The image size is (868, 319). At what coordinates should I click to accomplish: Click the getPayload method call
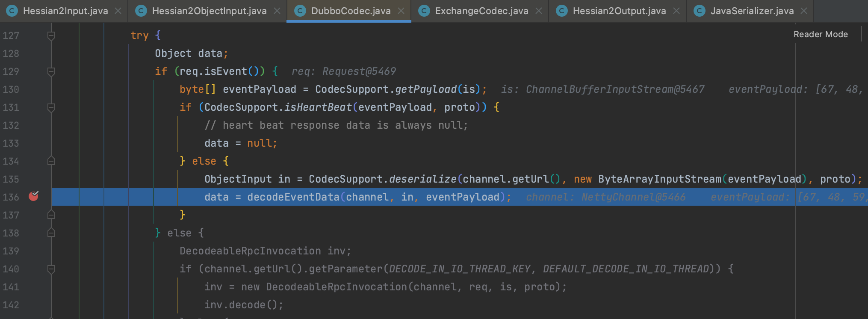(425, 89)
